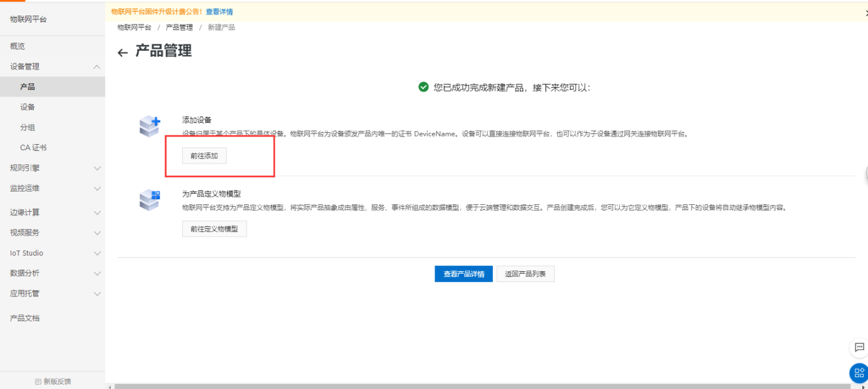This screenshot has height=389, width=868.
Task: Click the 新版反馈 link at sidebar bottom
Action: pyautogui.click(x=53, y=381)
